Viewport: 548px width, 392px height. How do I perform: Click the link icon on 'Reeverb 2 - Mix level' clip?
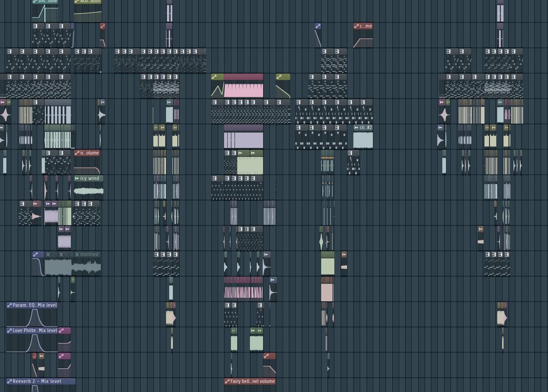[x=9, y=381]
